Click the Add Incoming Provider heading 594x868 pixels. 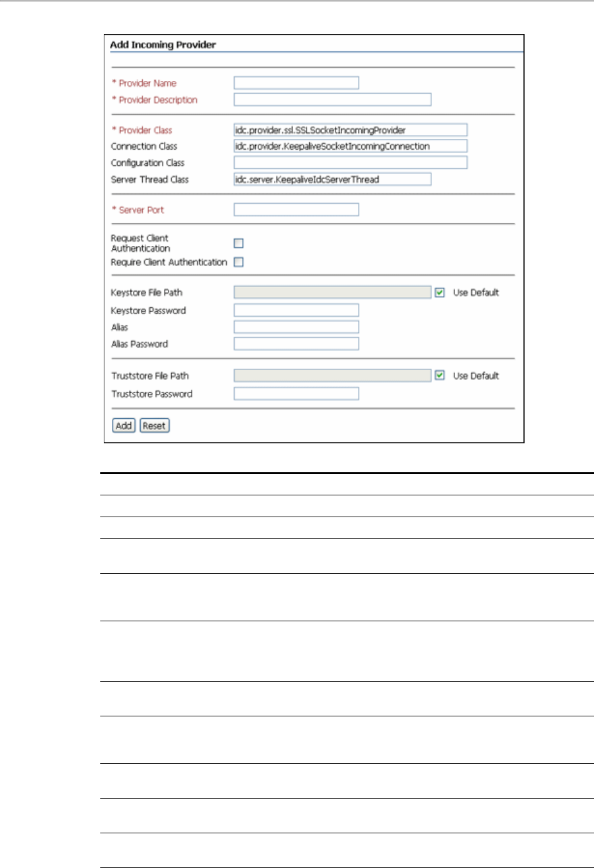(163, 45)
